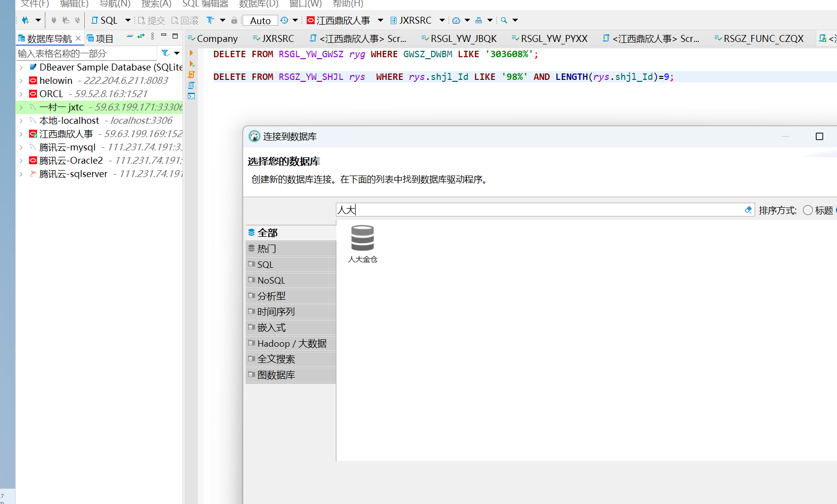Apply the database navigator filter

click(x=164, y=53)
